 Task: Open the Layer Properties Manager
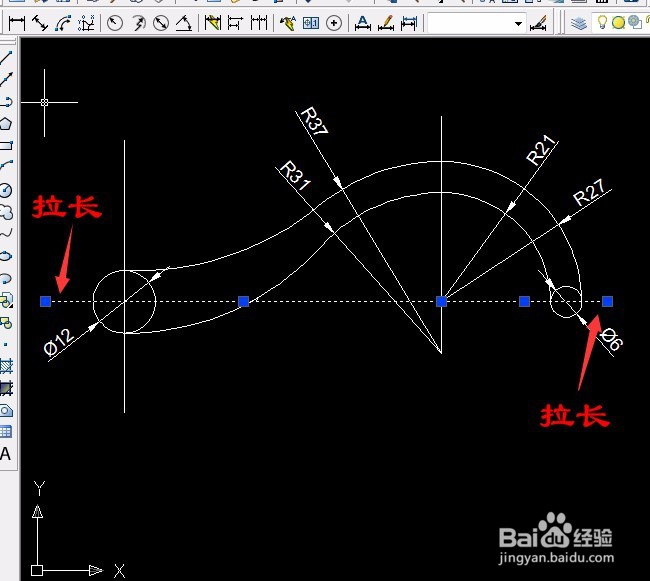pos(579,23)
